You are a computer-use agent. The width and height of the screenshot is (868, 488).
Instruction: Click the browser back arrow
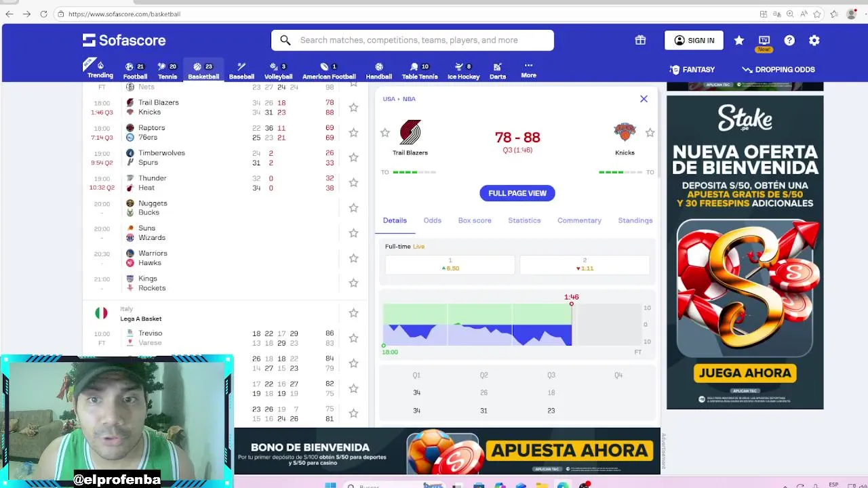click(9, 14)
